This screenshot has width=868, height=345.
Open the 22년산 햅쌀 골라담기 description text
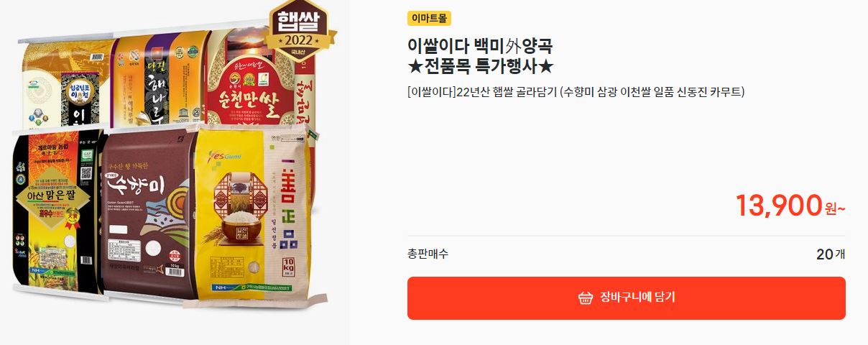coord(576,92)
